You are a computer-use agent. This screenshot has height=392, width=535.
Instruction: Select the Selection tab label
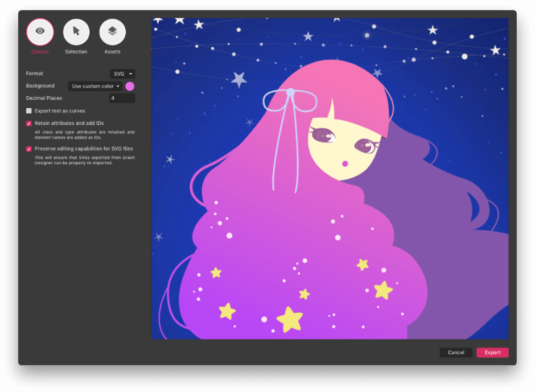tap(76, 52)
